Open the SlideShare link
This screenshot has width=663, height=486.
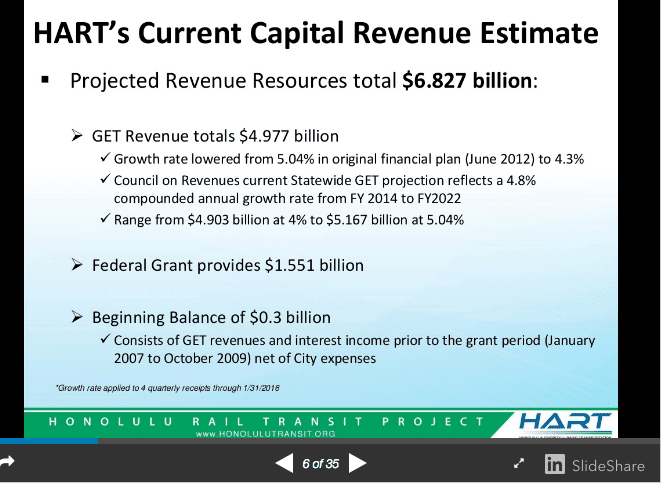coord(609,464)
